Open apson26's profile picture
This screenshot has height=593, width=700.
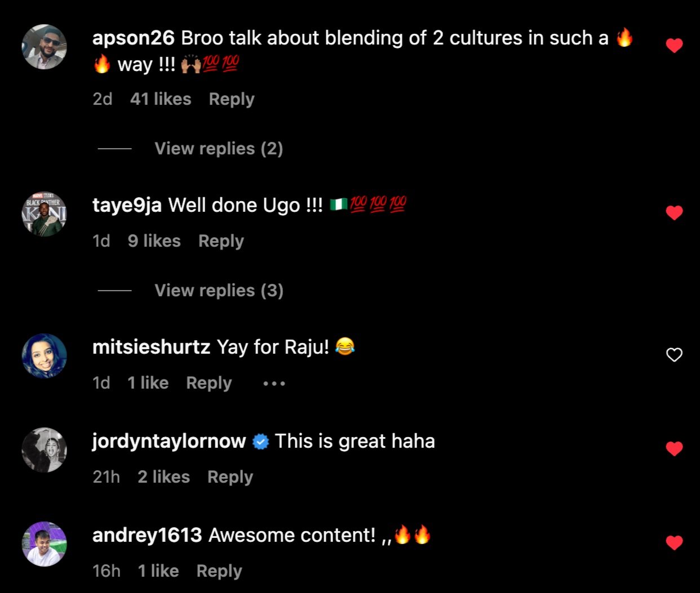click(x=44, y=47)
